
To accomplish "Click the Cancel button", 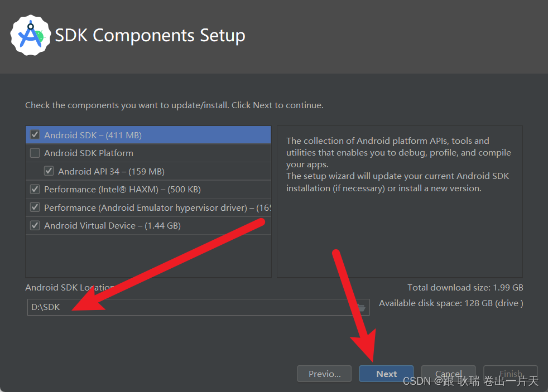I will 448,374.
